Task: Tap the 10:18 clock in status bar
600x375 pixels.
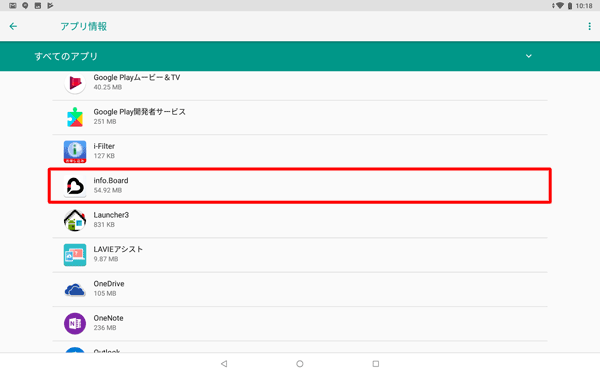Action: (x=584, y=6)
